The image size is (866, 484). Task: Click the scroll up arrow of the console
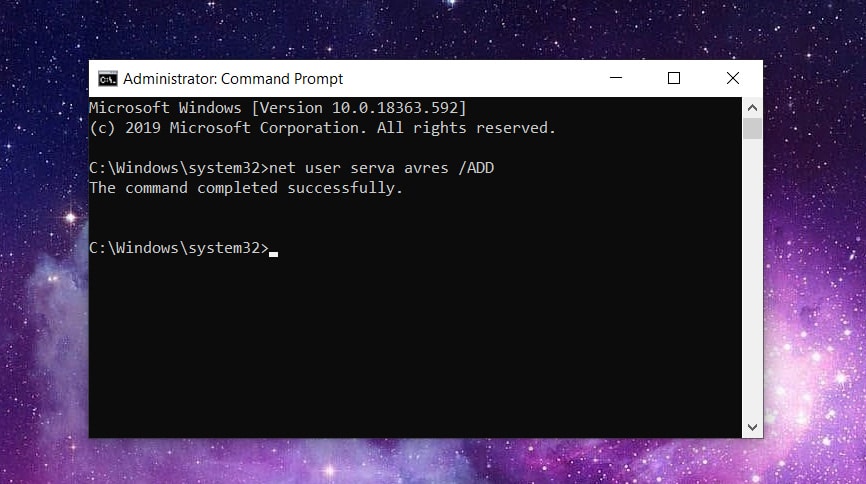click(752, 108)
